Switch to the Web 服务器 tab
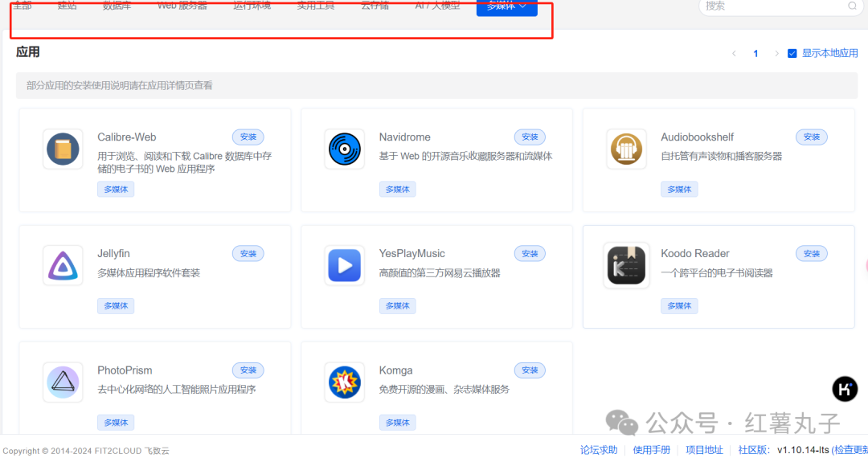The height and width of the screenshot is (458, 868). (182, 6)
